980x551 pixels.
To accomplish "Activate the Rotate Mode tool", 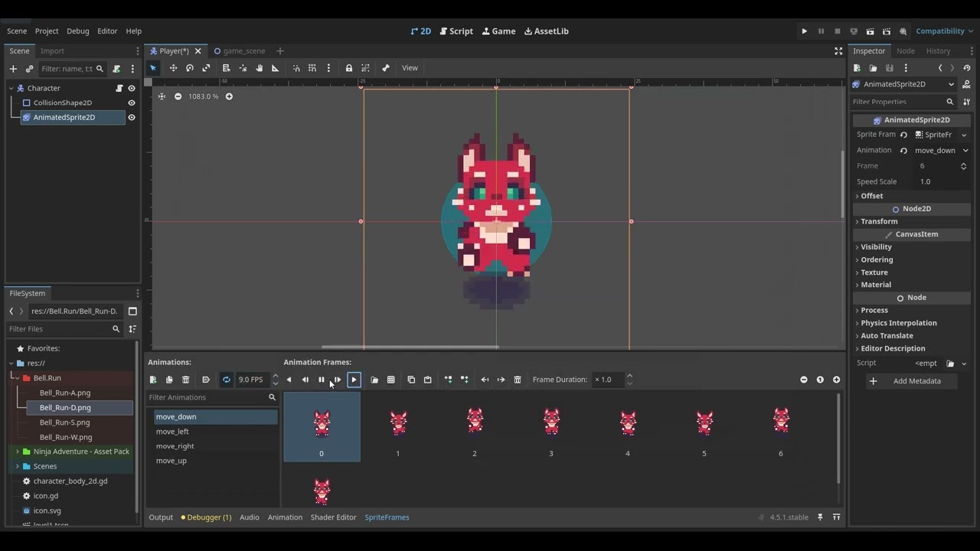I will (x=190, y=68).
